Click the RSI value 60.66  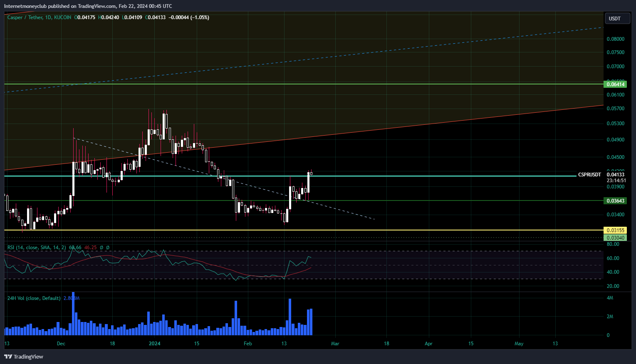pos(75,248)
